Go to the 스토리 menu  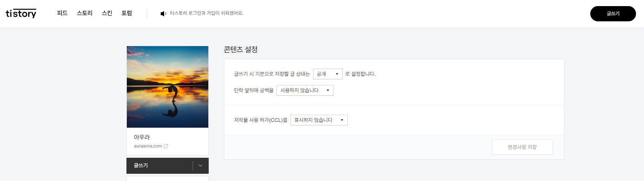85,13
